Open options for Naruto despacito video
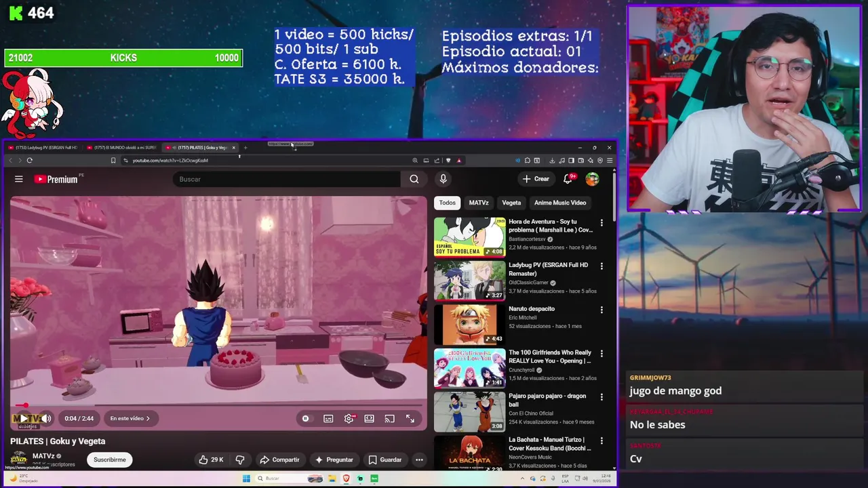This screenshot has width=868, height=488. [601, 310]
